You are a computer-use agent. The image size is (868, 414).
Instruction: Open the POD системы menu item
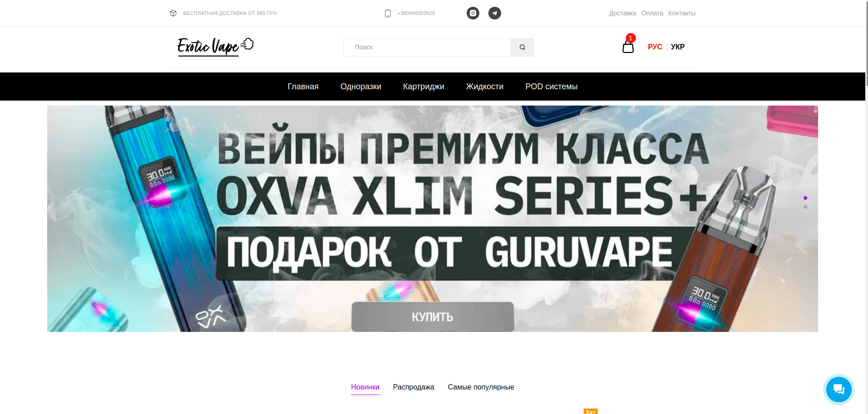(x=551, y=87)
